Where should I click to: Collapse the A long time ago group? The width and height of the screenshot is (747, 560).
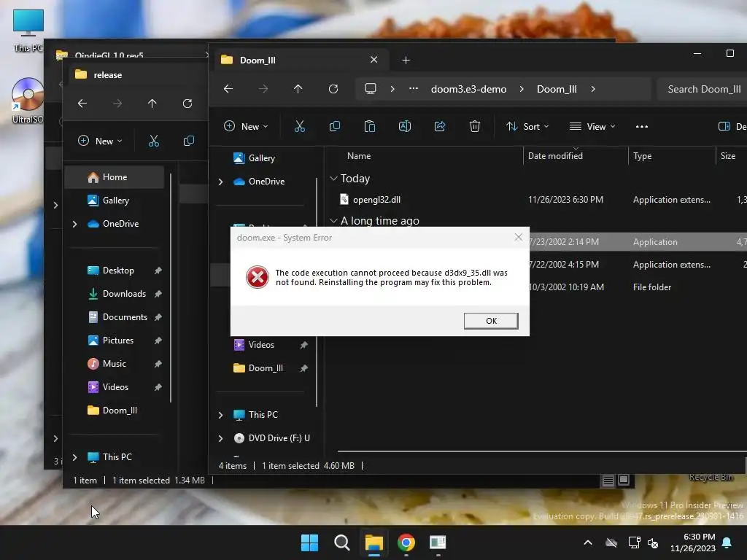(333, 221)
